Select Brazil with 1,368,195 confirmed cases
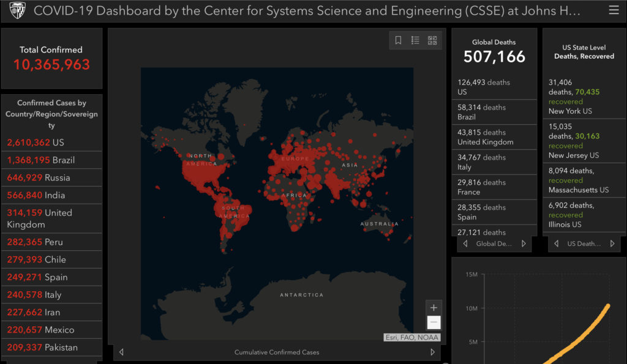Screen dimensions: 627x364 [x=51, y=160]
